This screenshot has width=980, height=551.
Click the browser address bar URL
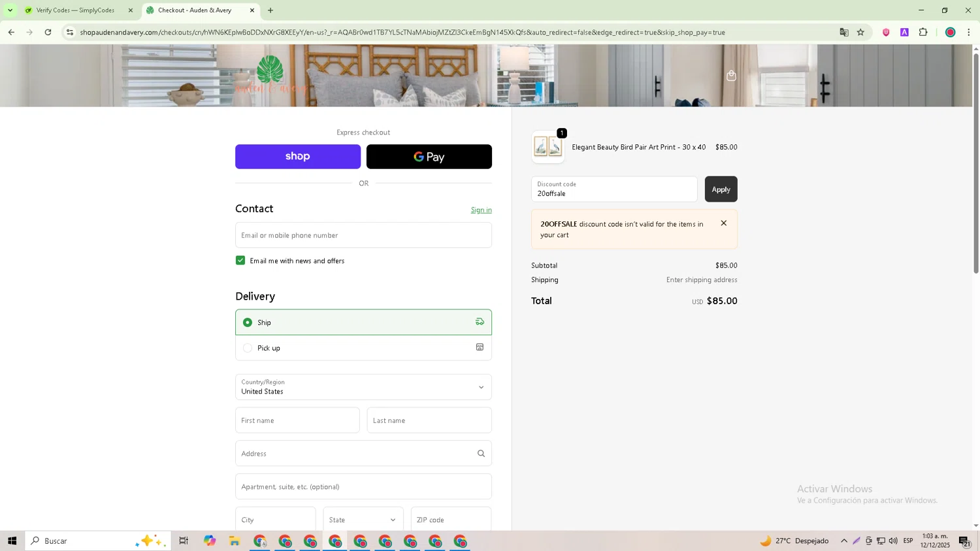pyautogui.click(x=402, y=32)
